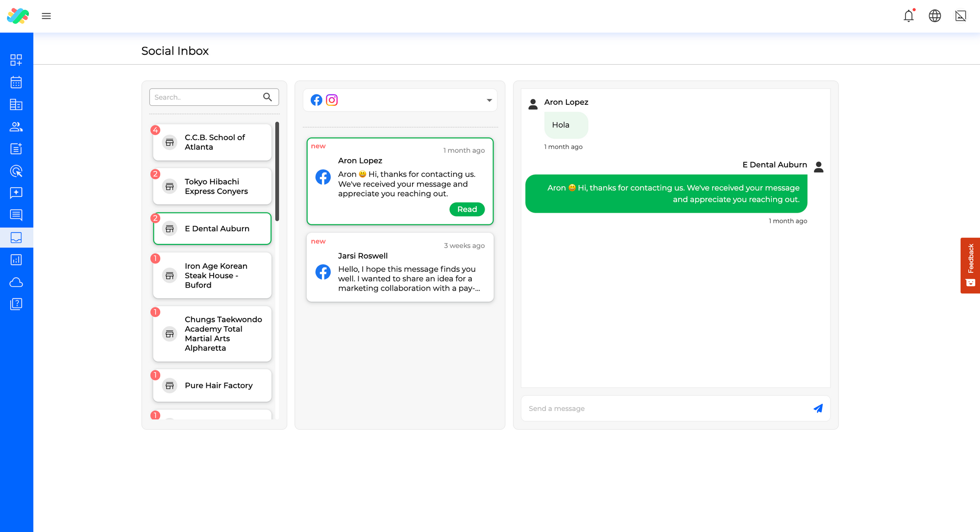Click the cloud icon in the sidebar

click(17, 282)
